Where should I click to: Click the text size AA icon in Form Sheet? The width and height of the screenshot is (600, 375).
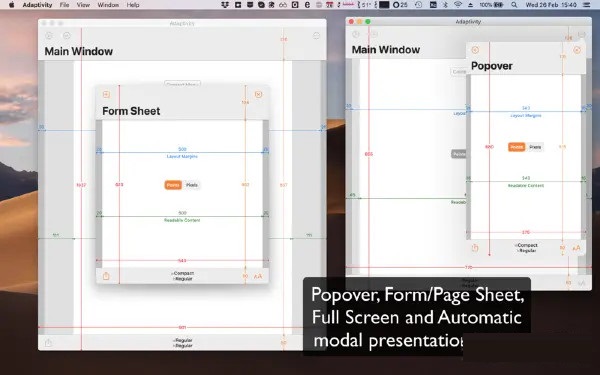(x=258, y=276)
